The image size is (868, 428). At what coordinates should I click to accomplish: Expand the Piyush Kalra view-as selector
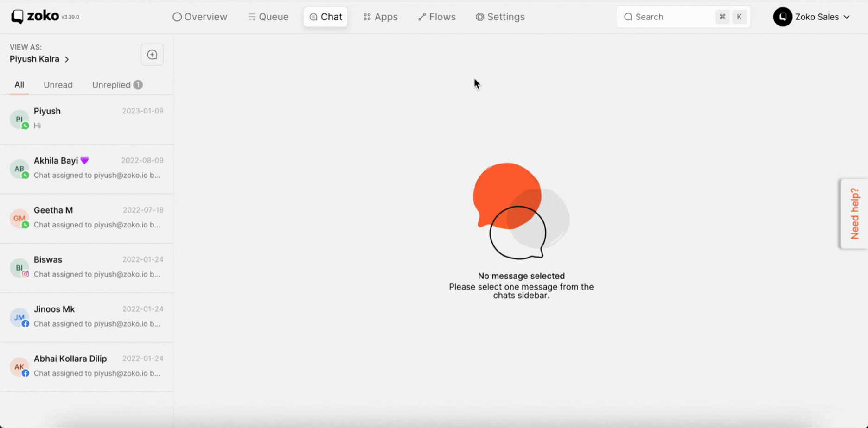point(39,59)
